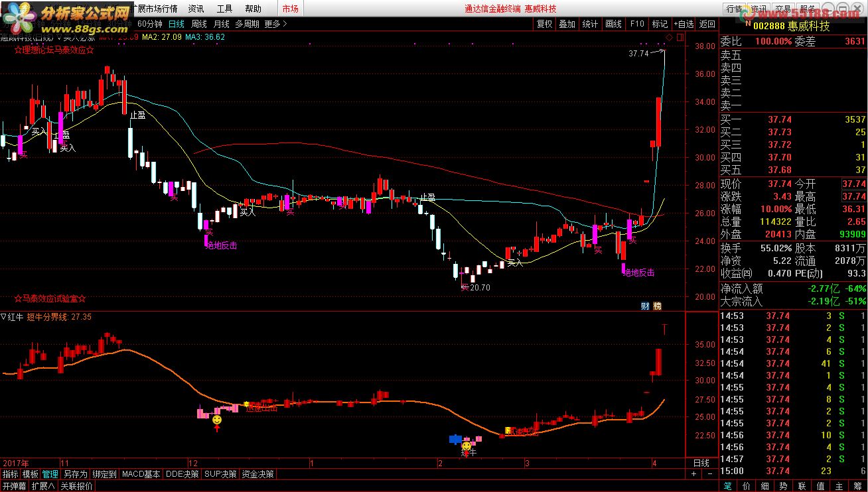Viewport: 868px width, 492px height.
Task: Select the 细 detail tab
Action: pyautogui.click(x=766, y=486)
